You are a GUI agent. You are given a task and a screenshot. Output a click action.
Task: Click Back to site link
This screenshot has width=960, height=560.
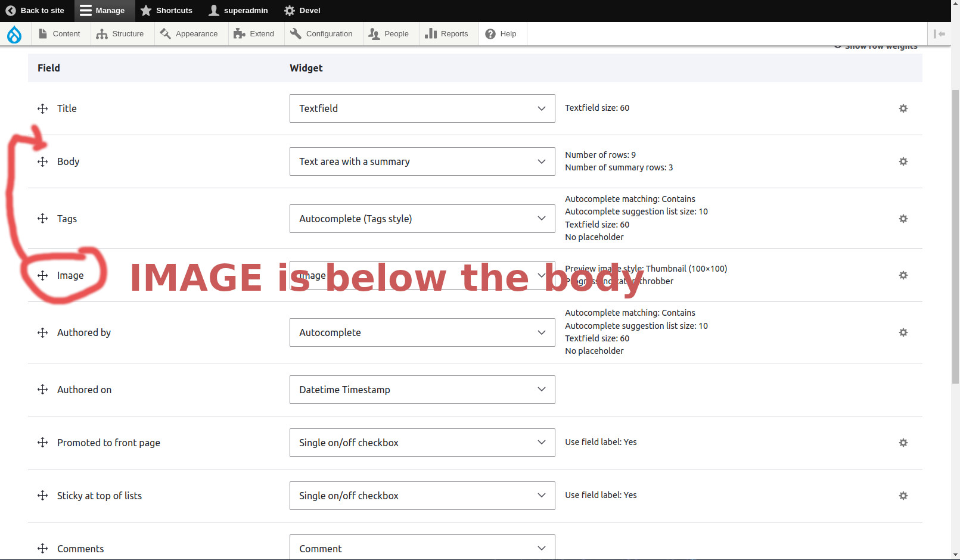[35, 11]
